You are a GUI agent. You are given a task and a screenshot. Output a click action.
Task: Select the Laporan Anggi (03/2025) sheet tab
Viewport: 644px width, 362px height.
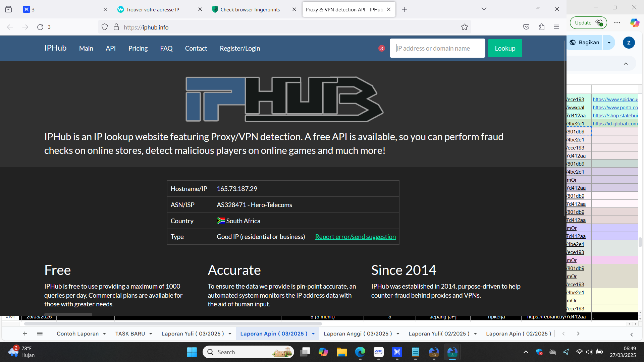(358, 334)
